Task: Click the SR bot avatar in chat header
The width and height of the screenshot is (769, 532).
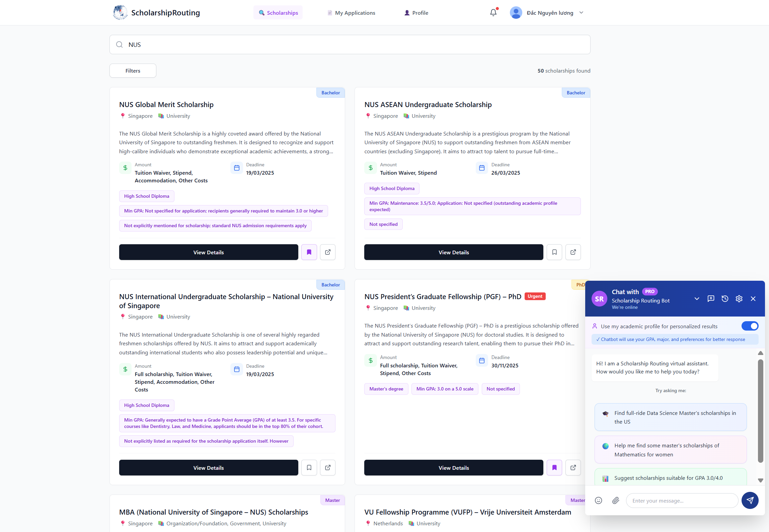Action: (x=599, y=299)
